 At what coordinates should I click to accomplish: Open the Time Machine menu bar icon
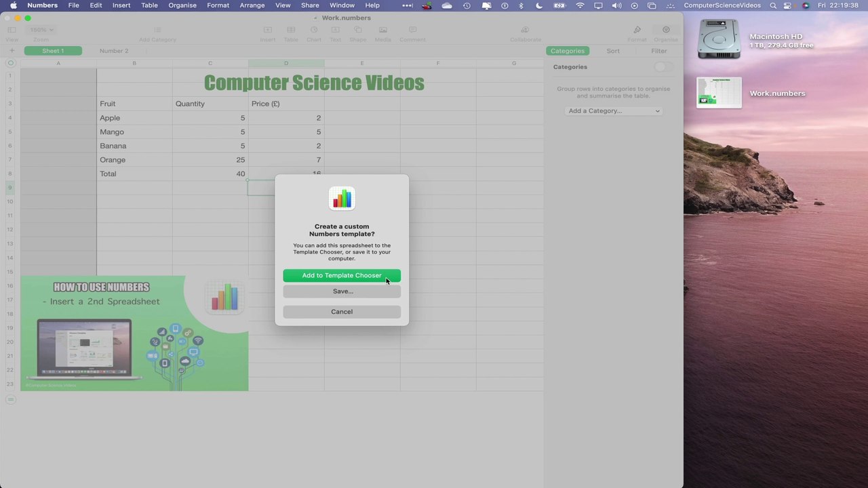coord(467,5)
